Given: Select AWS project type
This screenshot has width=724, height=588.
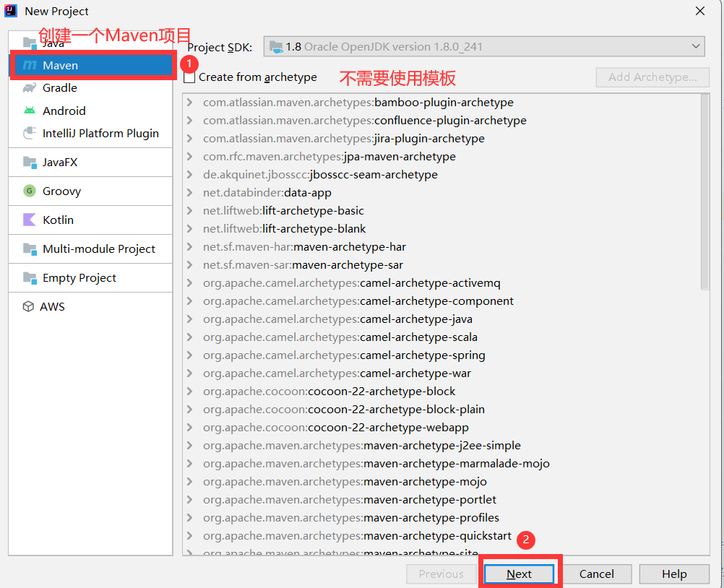Looking at the screenshot, I should click(91, 306).
